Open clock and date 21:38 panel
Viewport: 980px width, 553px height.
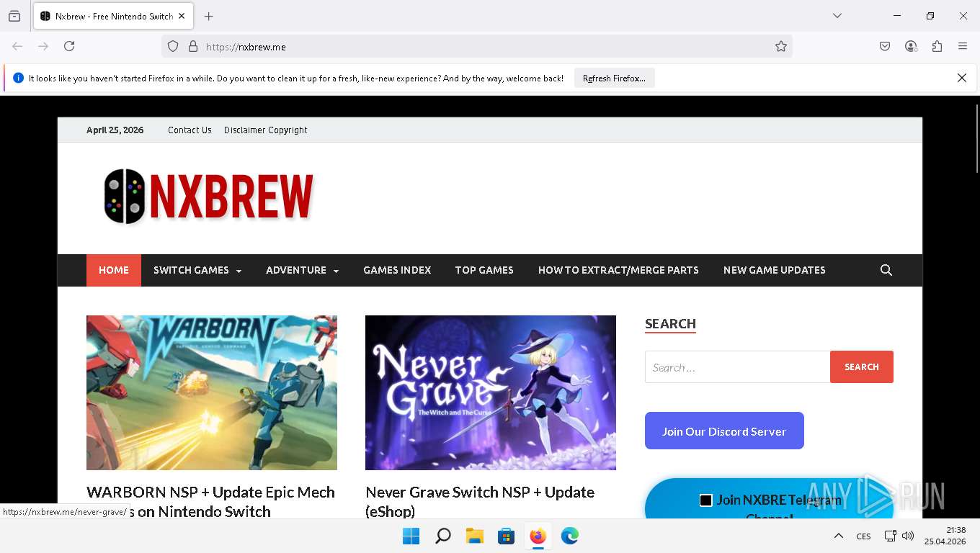coord(945,536)
